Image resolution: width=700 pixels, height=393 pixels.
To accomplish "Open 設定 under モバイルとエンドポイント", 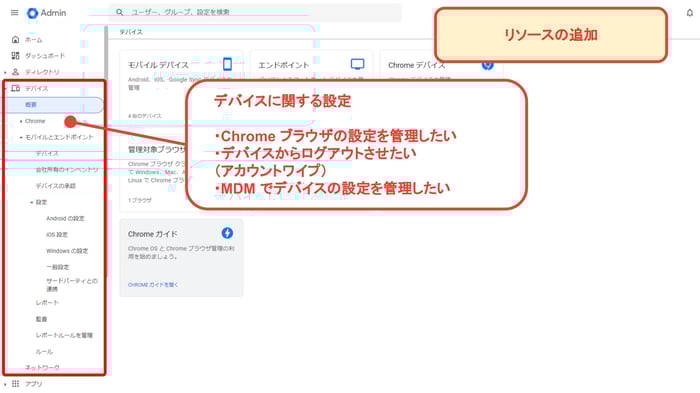I will [x=42, y=202].
